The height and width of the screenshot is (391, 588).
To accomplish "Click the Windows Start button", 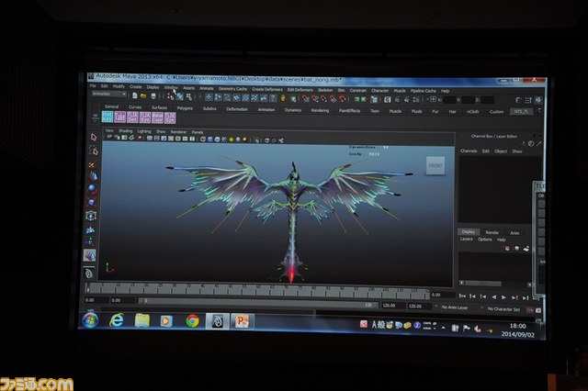I will (90, 320).
